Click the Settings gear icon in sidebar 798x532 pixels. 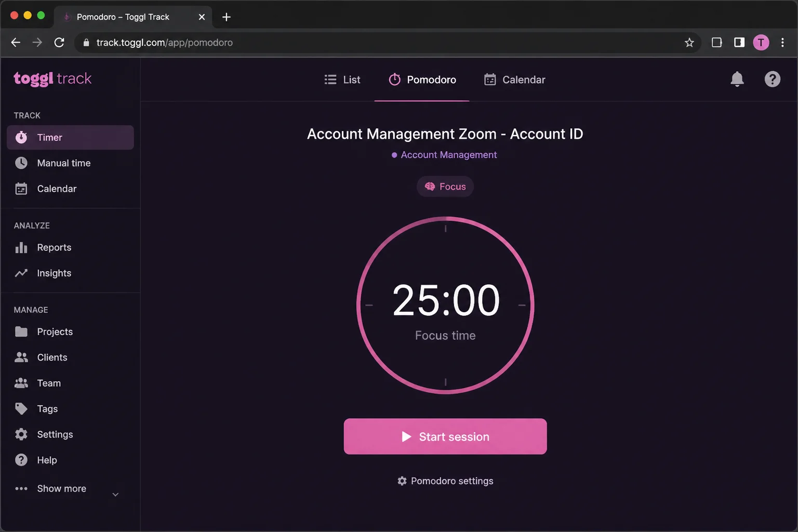[x=21, y=434]
